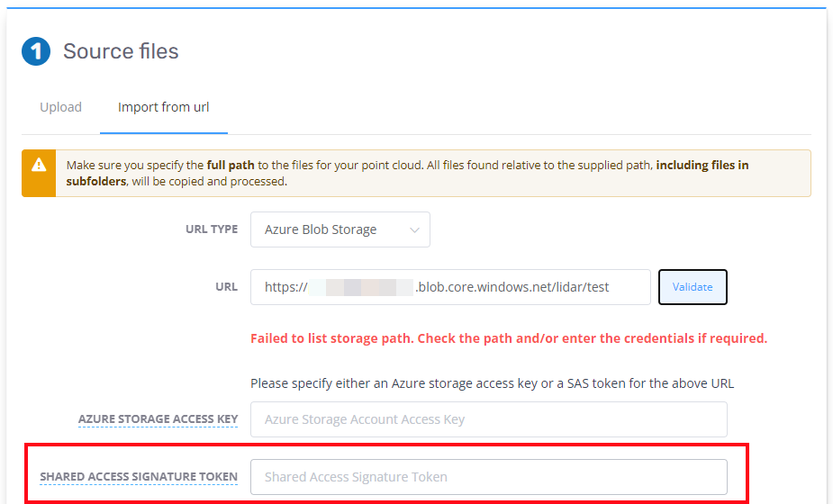Click the blue step 1 circle icon
The height and width of the screenshot is (504, 833).
[36, 51]
